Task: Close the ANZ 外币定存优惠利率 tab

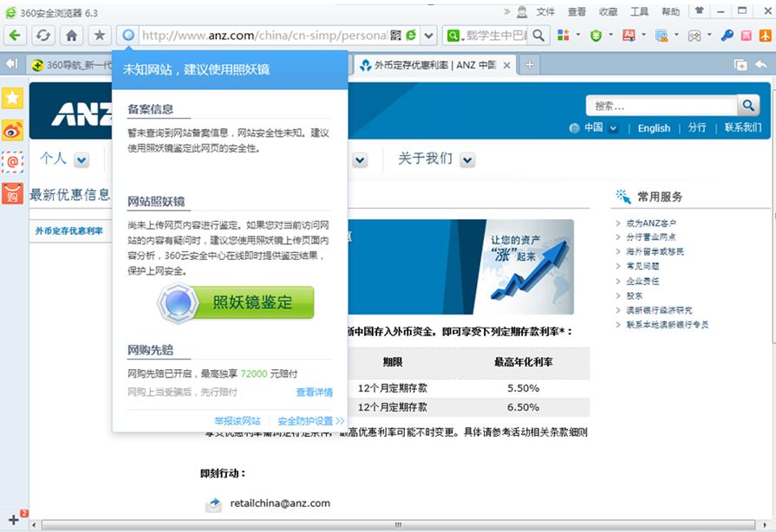Action: [x=506, y=65]
